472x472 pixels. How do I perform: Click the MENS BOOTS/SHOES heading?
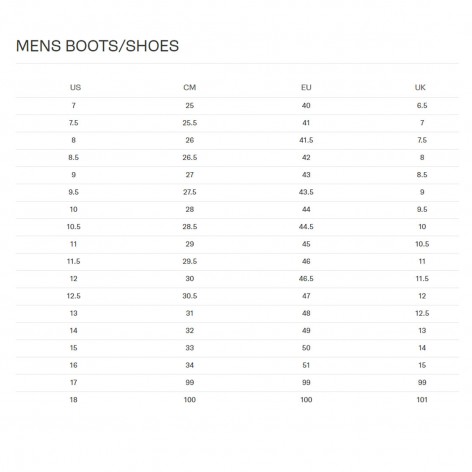tap(97, 46)
